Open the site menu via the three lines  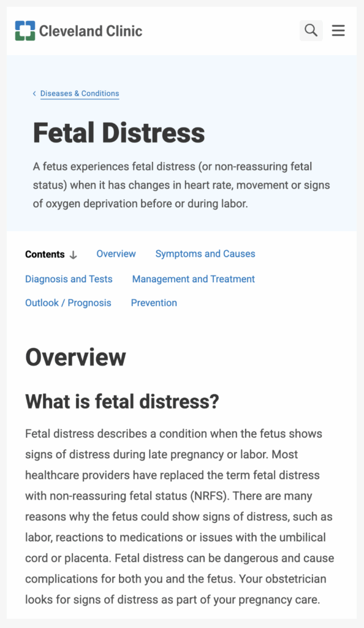(338, 30)
